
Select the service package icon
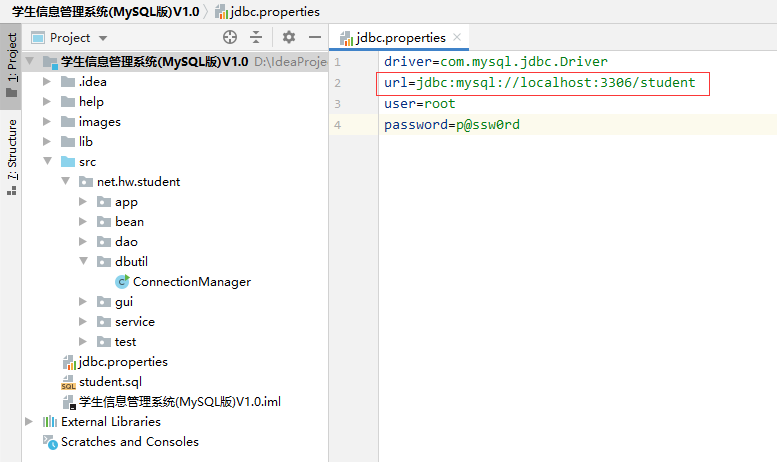click(104, 322)
